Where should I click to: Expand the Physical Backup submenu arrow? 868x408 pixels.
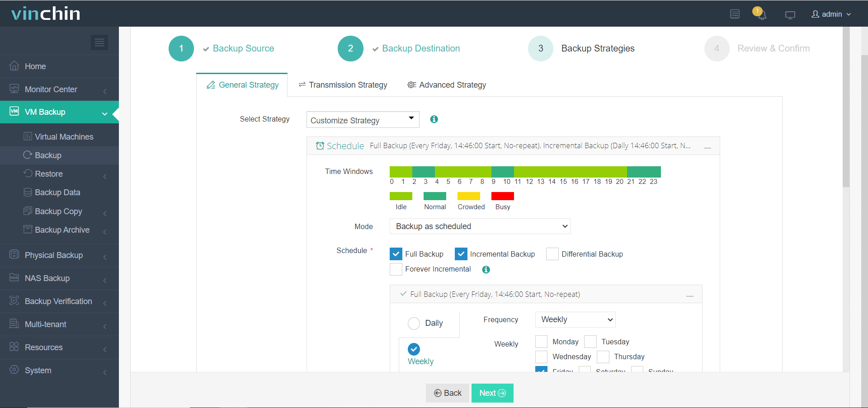coord(105,257)
